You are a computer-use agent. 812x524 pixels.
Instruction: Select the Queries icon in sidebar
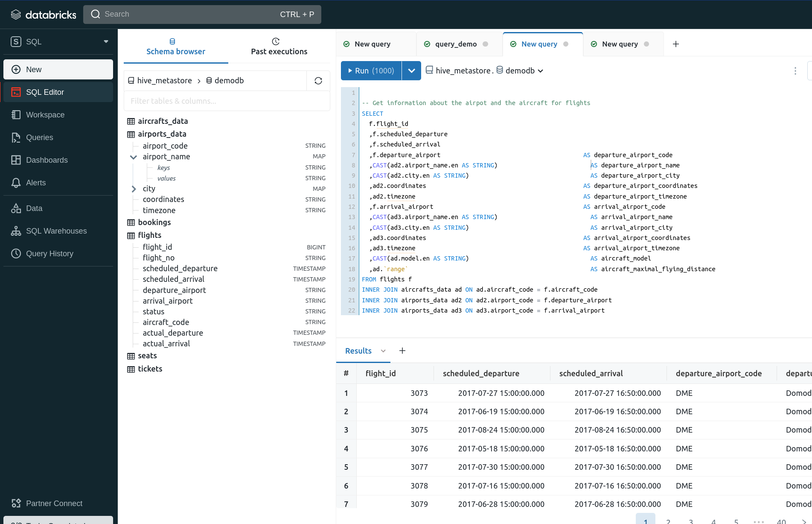39,137
